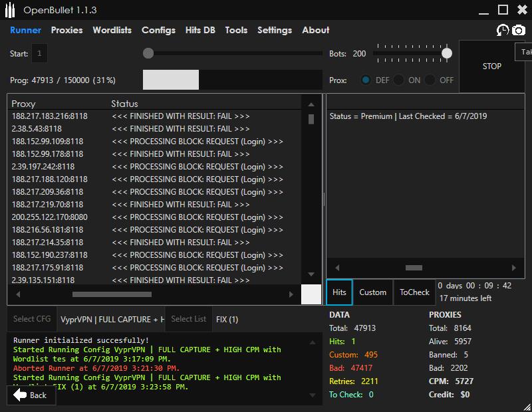The image size is (532, 412).
Task: Click right arrow of hits panel scrollbar
Action: (513, 268)
